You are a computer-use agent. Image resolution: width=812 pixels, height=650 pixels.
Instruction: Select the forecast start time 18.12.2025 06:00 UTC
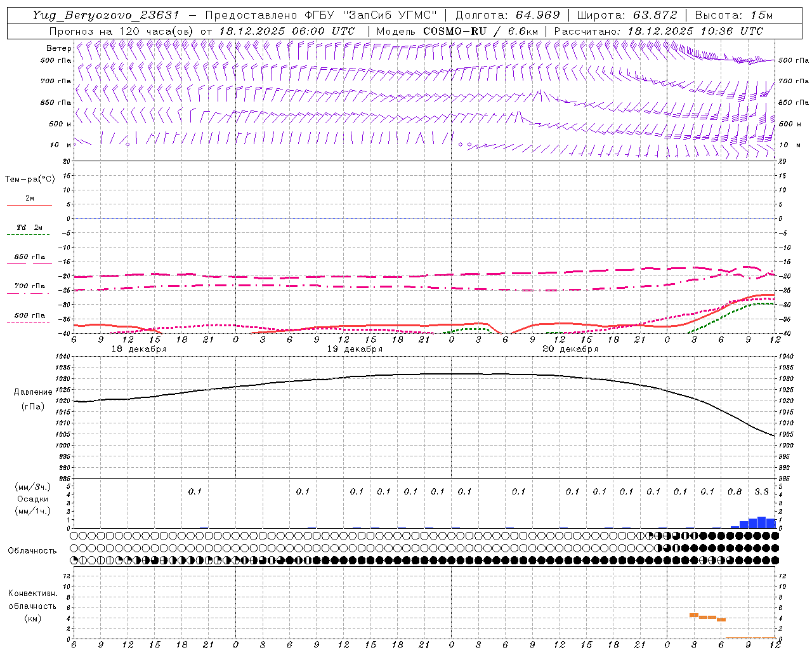pyautogui.click(x=287, y=31)
